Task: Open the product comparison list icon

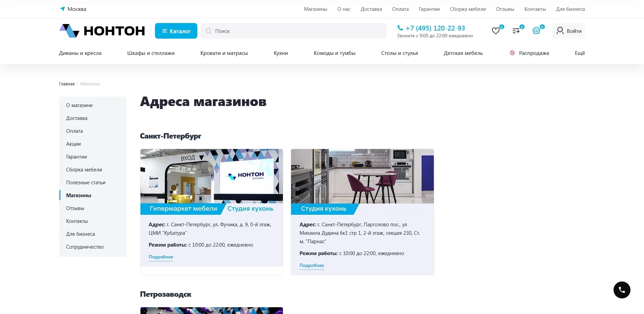Action: 516,31
